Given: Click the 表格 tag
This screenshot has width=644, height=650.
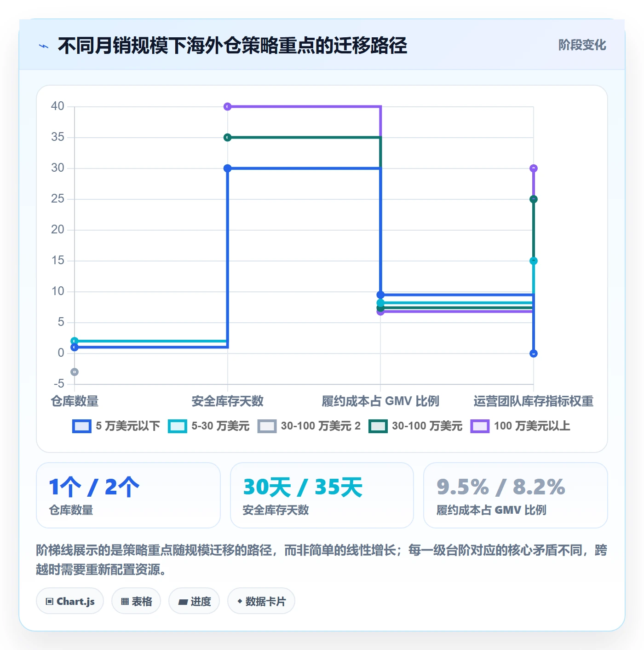Looking at the screenshot, I should click(136, 601).
